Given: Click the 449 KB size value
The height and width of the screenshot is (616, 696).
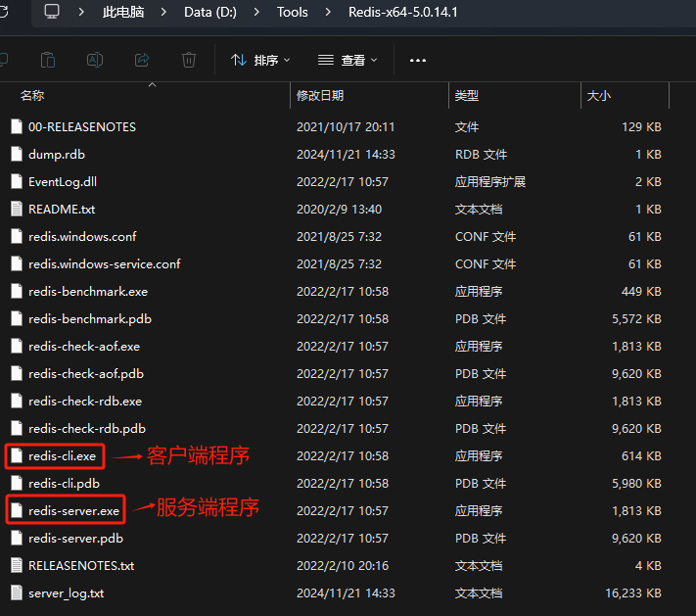Looking at the screenshot, I should click(x=641, y=292).
